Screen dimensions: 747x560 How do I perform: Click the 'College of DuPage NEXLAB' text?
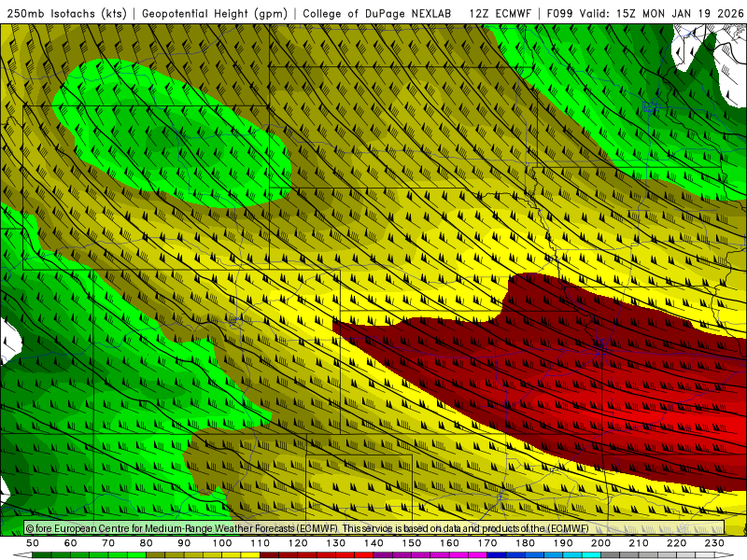click(x=376, y=14)
